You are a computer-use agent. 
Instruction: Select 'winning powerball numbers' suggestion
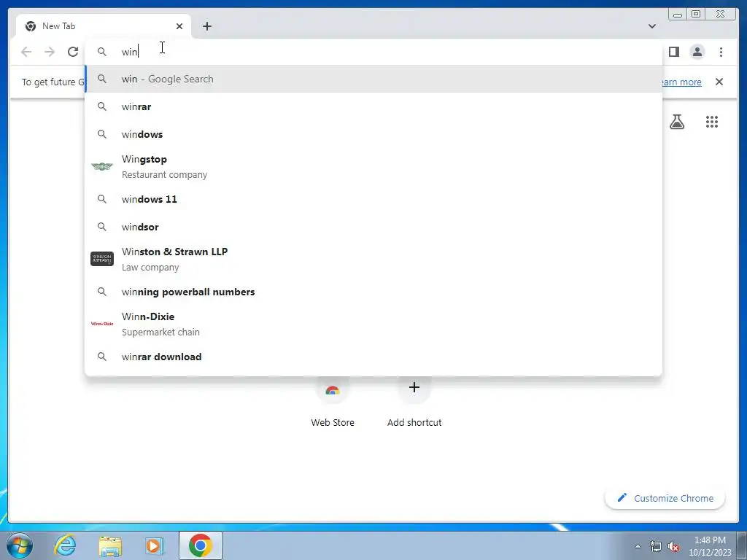point(373,292)
